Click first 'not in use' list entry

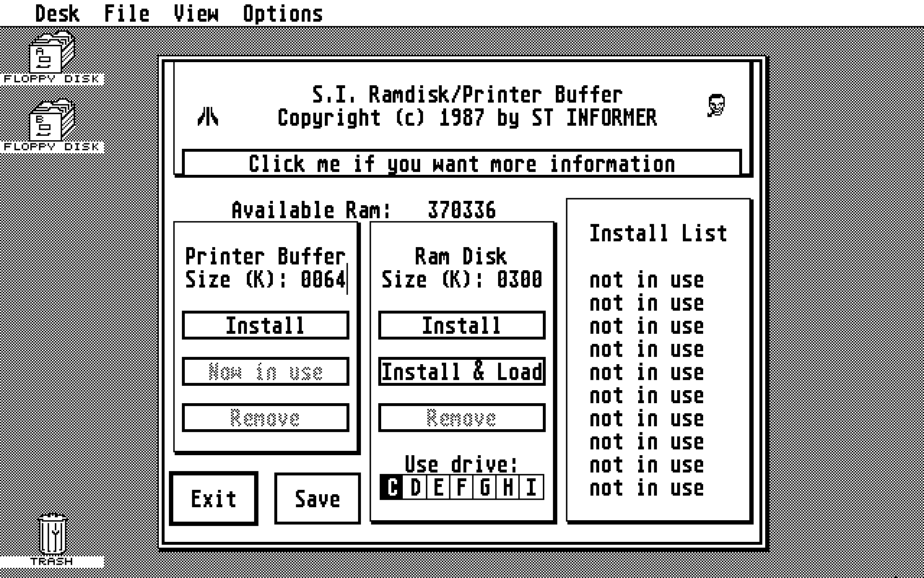pyautogui.click(x=647, y=280)
